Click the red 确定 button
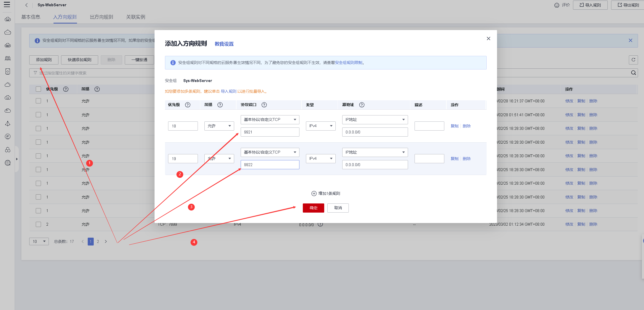Image resolution: width=644 pixels, height=310 pixels. click(313, 208)
